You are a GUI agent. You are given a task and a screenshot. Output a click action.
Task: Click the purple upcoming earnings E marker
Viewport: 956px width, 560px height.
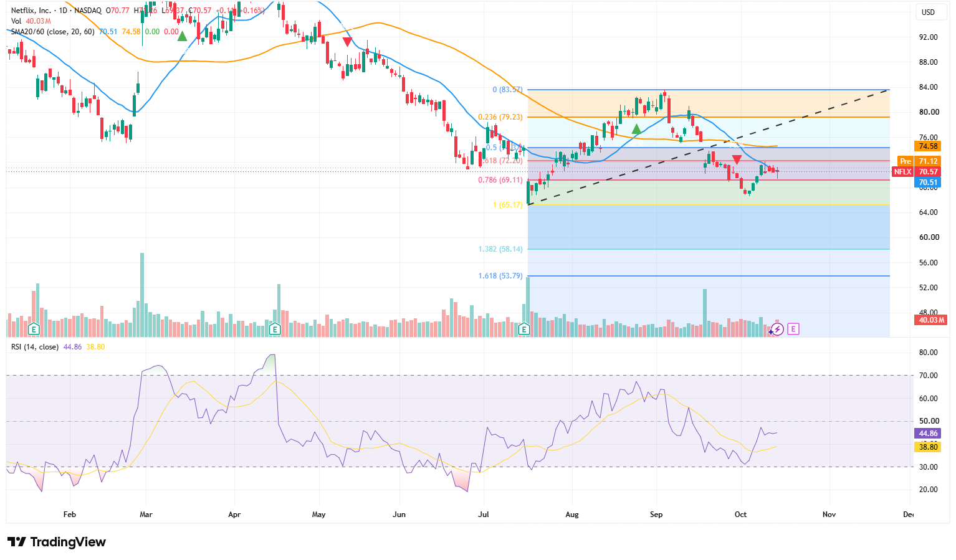coord(793,329)
